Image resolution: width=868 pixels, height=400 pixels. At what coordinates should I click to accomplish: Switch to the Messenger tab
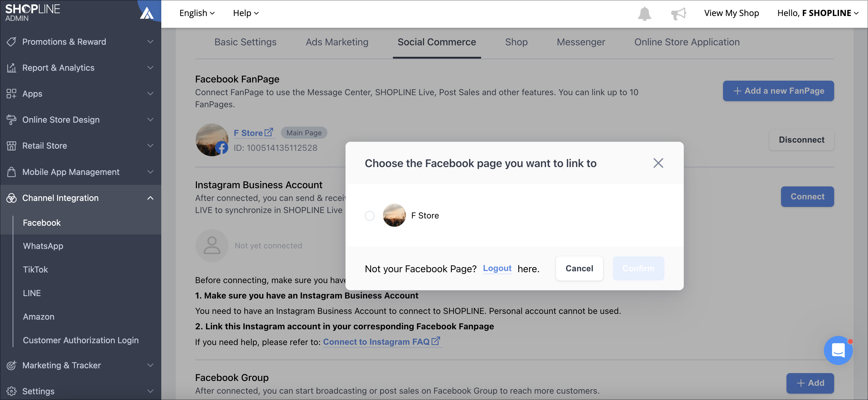point(581,42)
